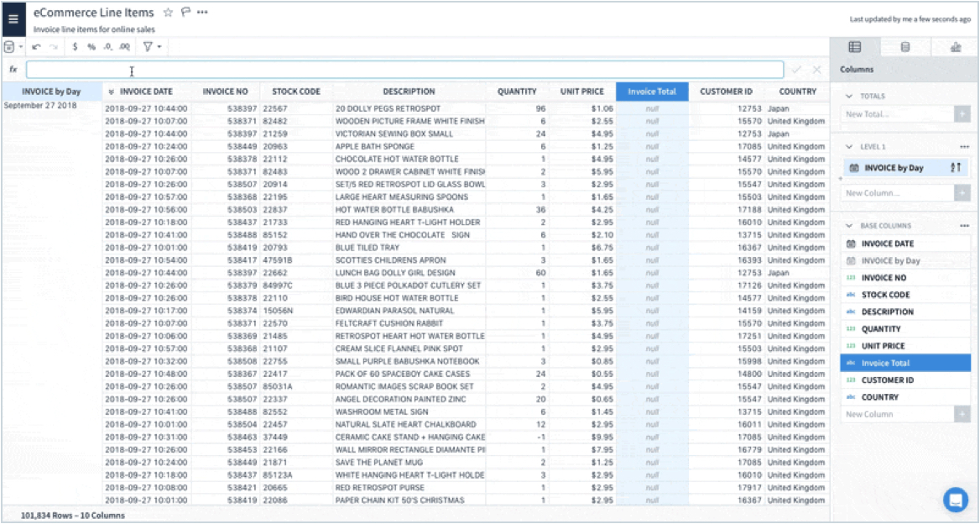Select greyed INVOICE by Day base column

[x=905, y=261]
